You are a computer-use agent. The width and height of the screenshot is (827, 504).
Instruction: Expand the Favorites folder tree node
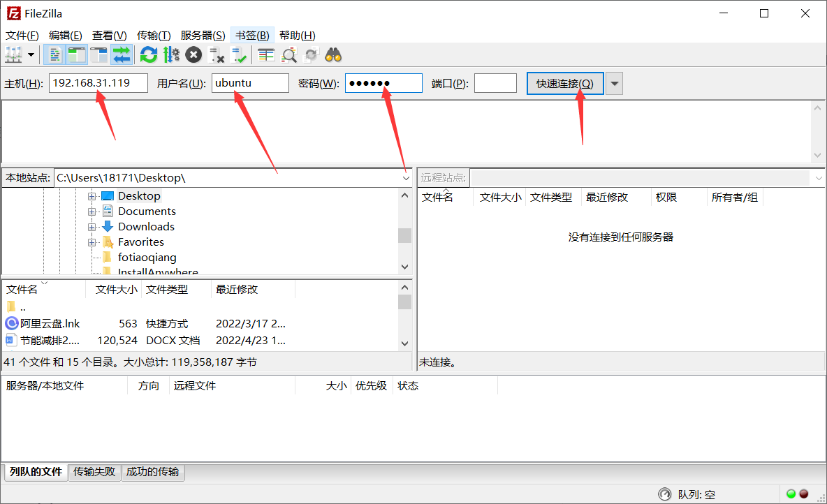pos(92,242)
